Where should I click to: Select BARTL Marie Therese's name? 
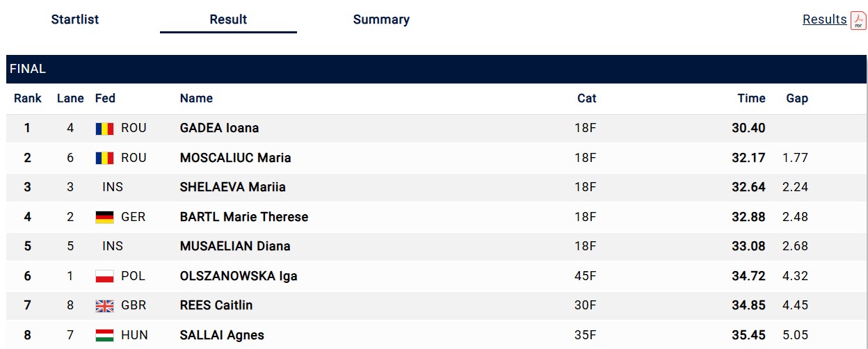click(x=243, y=217)
